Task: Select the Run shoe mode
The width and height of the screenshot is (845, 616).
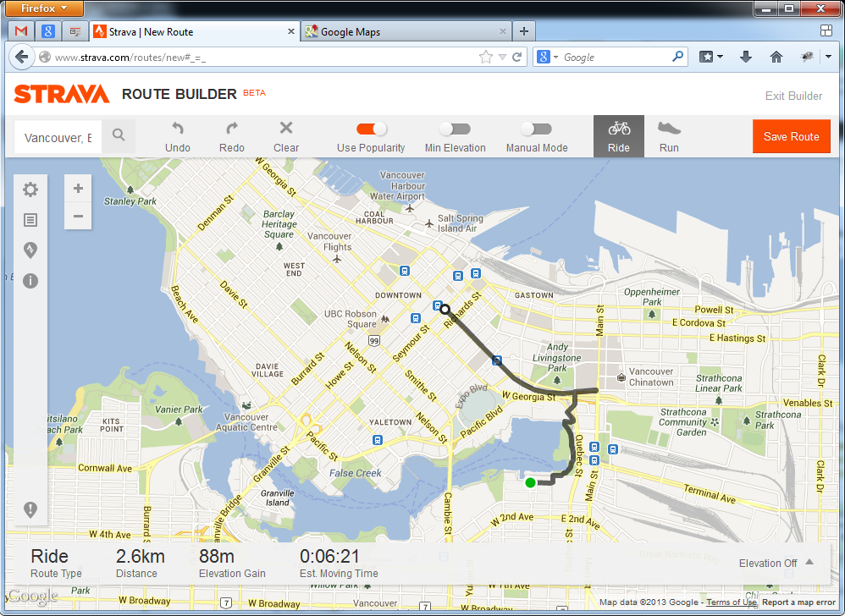Action: pyautogui.click(x=669, y=135)
